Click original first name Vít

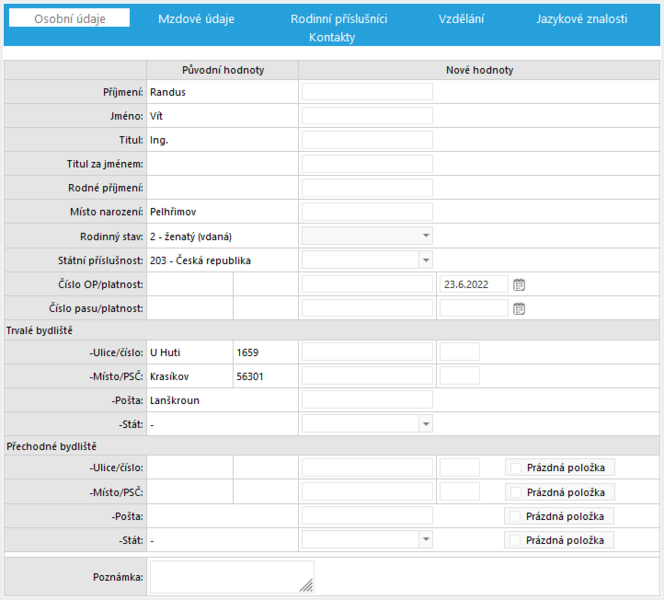[x=156, y=116]
